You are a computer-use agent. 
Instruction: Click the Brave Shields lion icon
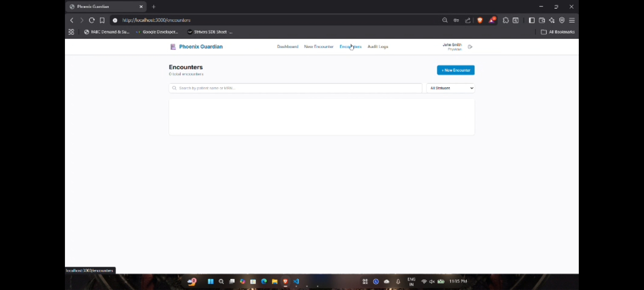coord(480,20)
